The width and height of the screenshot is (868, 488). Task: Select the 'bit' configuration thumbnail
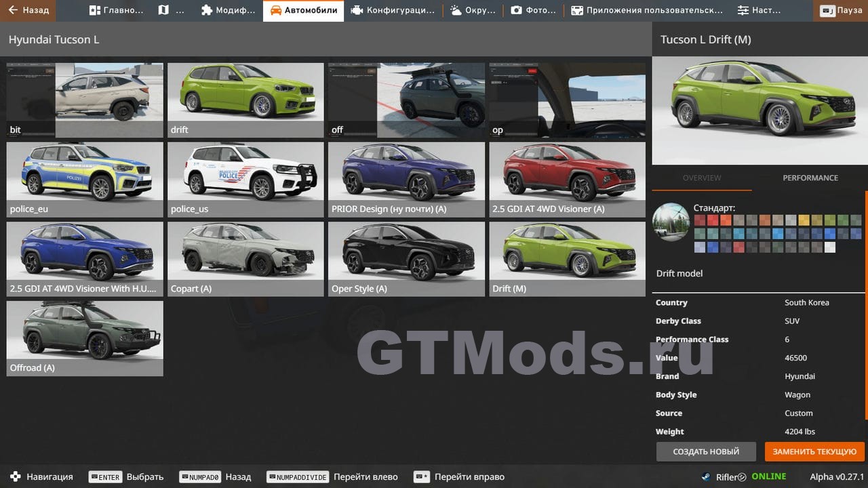[85, 100]
